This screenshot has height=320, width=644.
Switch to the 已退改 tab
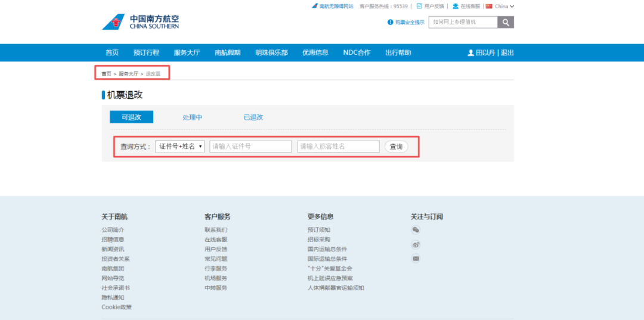click(x=253, y=117)
